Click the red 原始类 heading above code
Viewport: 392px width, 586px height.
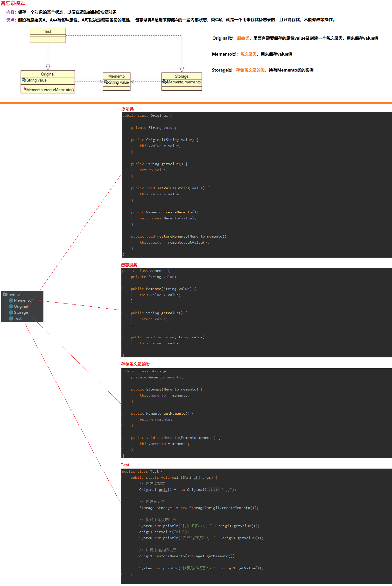click(127, 109)
